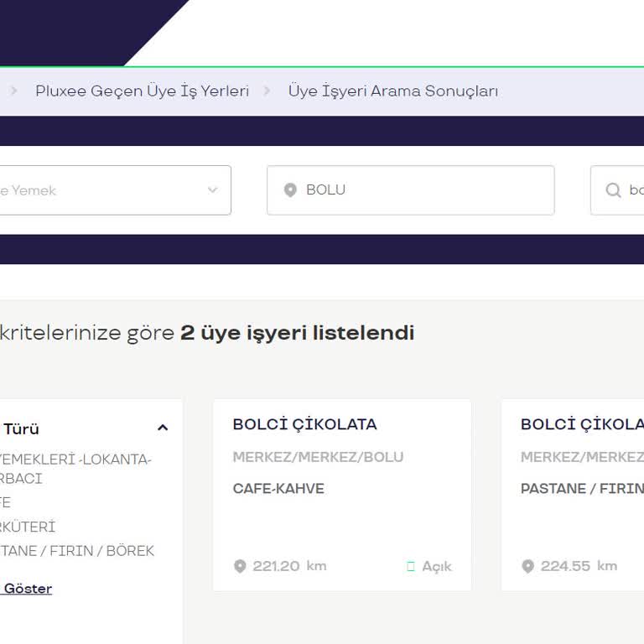Collapse the Türü filter section
644x644 pixels.
coord(163,428)
